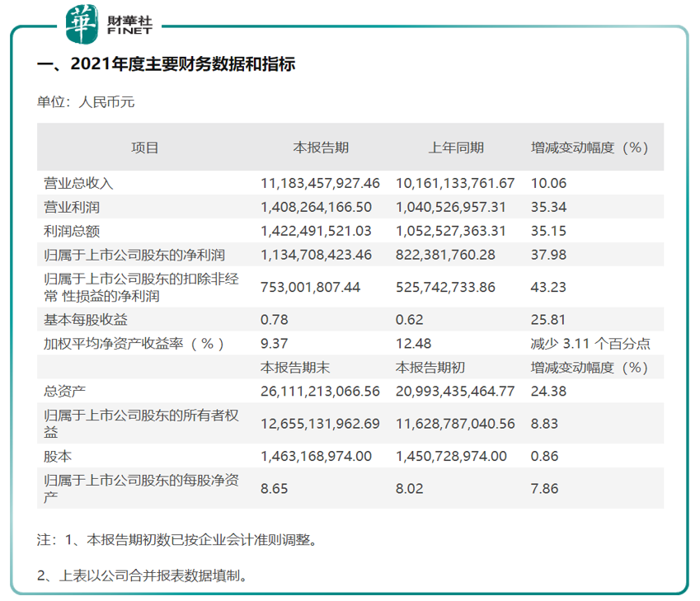Click the value 12,655,131,962.69

click(320, 424)
